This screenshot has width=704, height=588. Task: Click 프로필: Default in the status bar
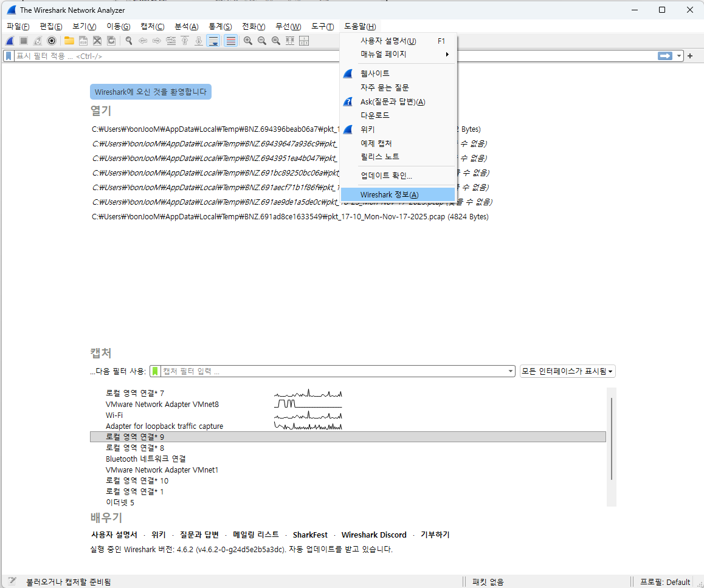(x=664, y=582)
